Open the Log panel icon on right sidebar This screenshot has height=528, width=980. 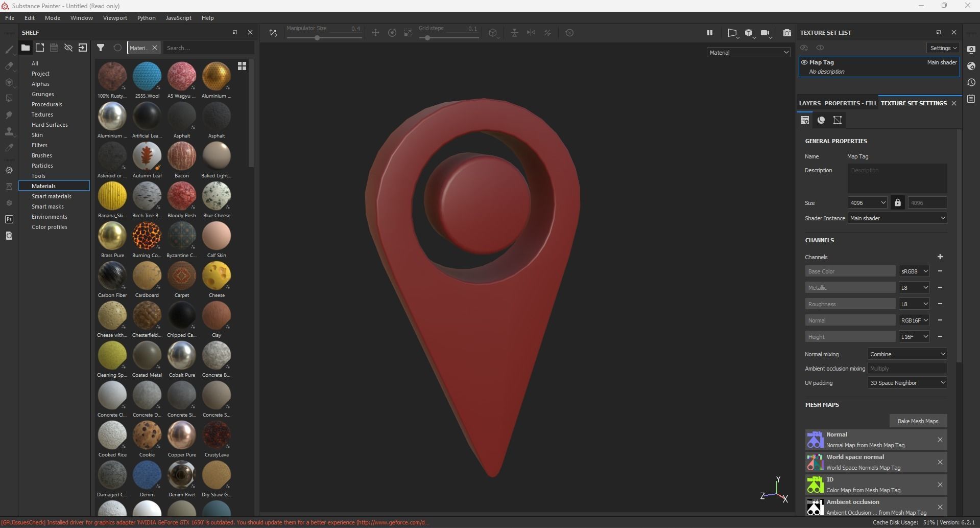click(971, 99)
